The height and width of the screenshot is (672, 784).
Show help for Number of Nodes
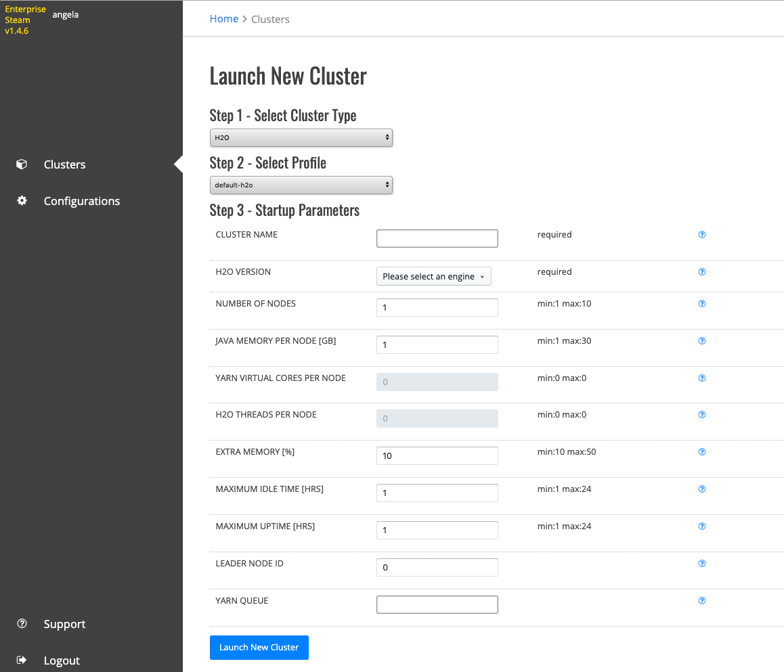click(x=702, y=304)
